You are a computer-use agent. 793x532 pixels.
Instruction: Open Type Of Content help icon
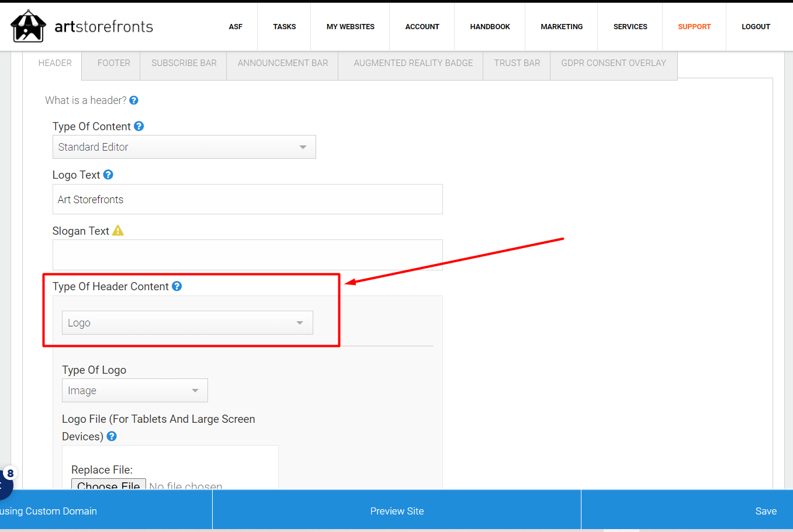pyautogui.click(x=139, y=126)
